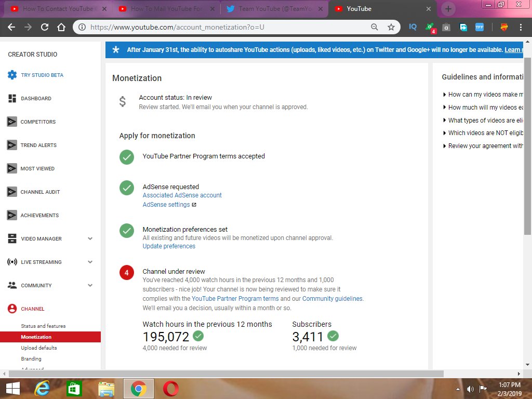532x399 pixels.
Task: Open the TFF extension icon
Action: coord(480,27)
